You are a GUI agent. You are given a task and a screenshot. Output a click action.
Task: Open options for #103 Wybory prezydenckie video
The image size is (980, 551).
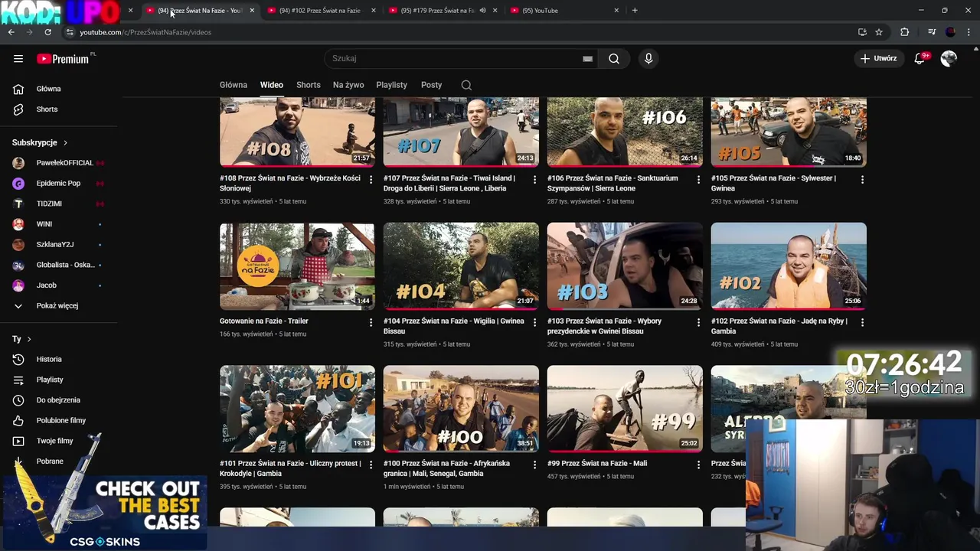coord(698,322)
